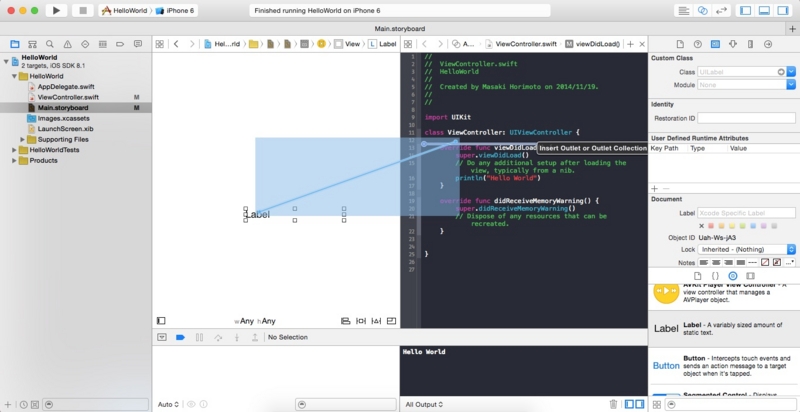Add a user defined runtime attribute
This screenshot has width=800, height=412.
pyautogui.click(x=655, y=189)
